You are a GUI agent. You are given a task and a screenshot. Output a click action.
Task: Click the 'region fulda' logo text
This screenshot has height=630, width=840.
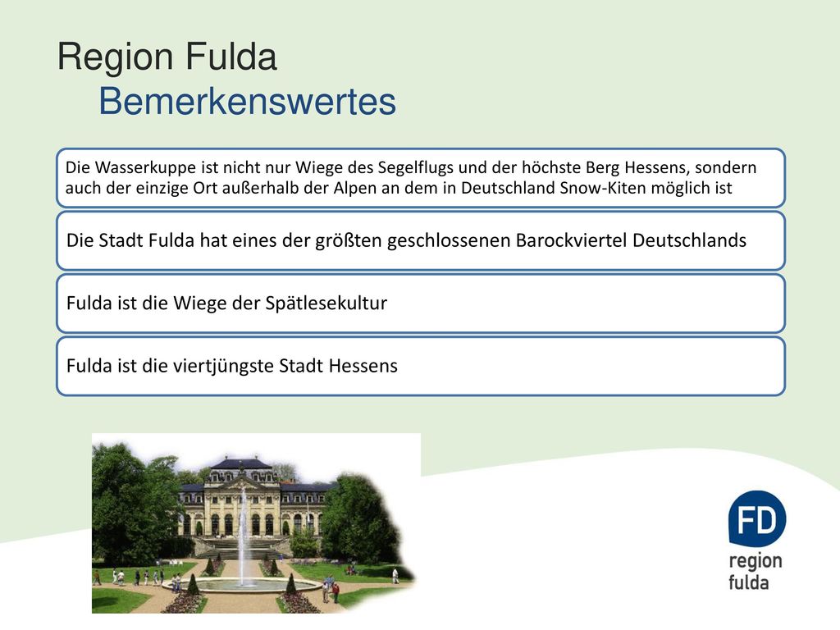755,571
